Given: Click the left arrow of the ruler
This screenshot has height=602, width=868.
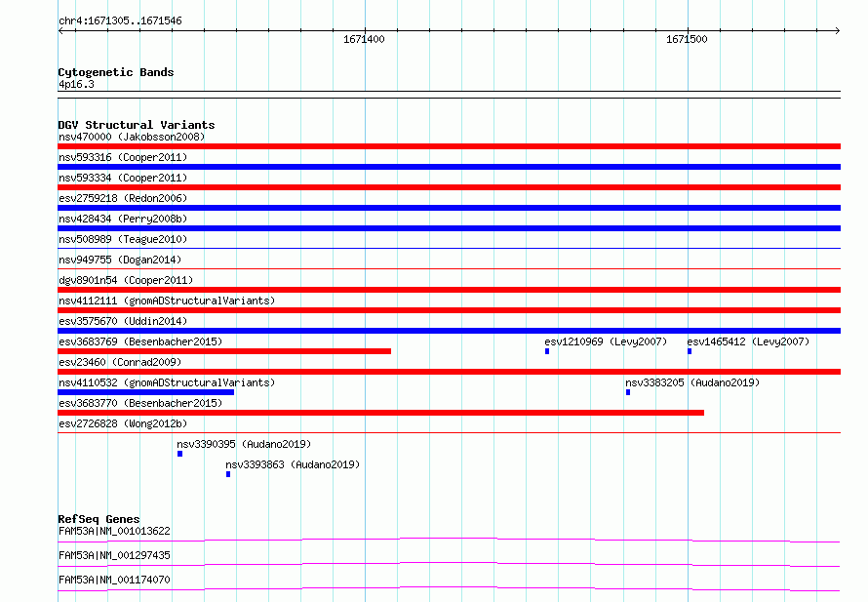Looking at the screenshot, I should point(60,30).
